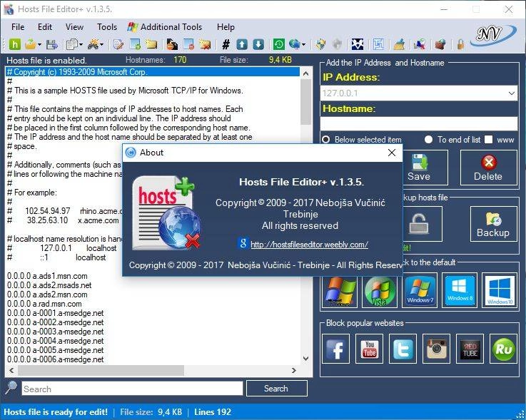The width and height of the screenshot is (526, 420).
Task: Click the Facebook block website icon
Action: tap(335, 349)
